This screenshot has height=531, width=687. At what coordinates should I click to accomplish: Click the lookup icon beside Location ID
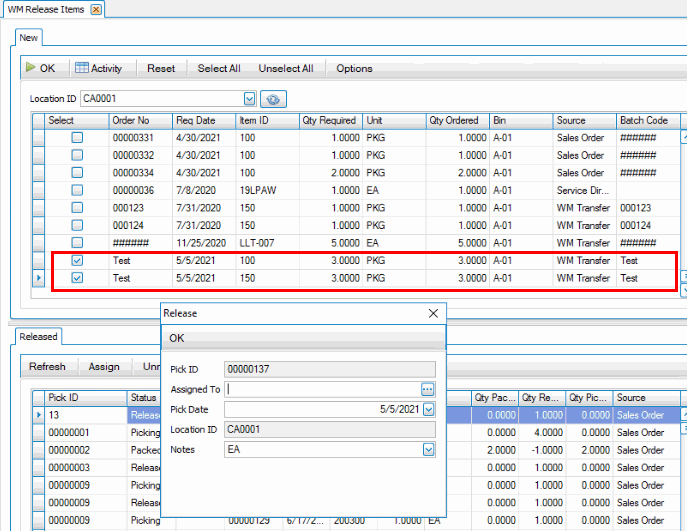pos(273,99)
